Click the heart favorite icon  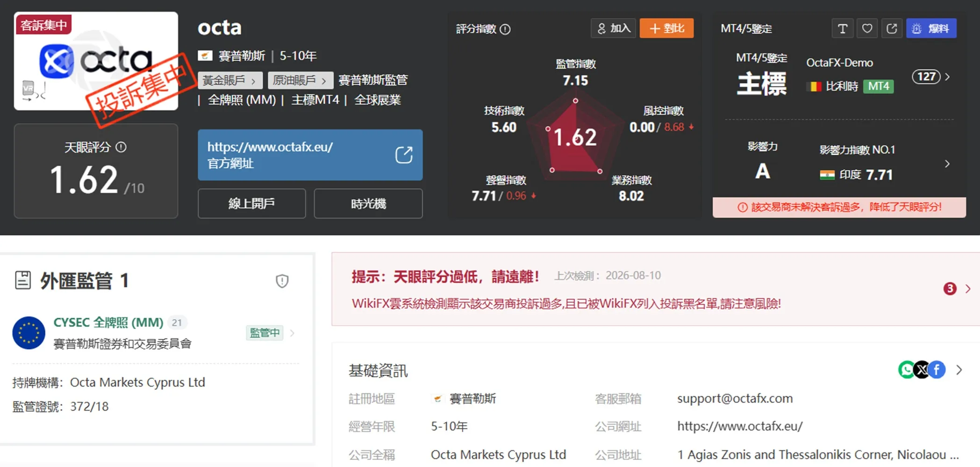[x=867, y=29]
